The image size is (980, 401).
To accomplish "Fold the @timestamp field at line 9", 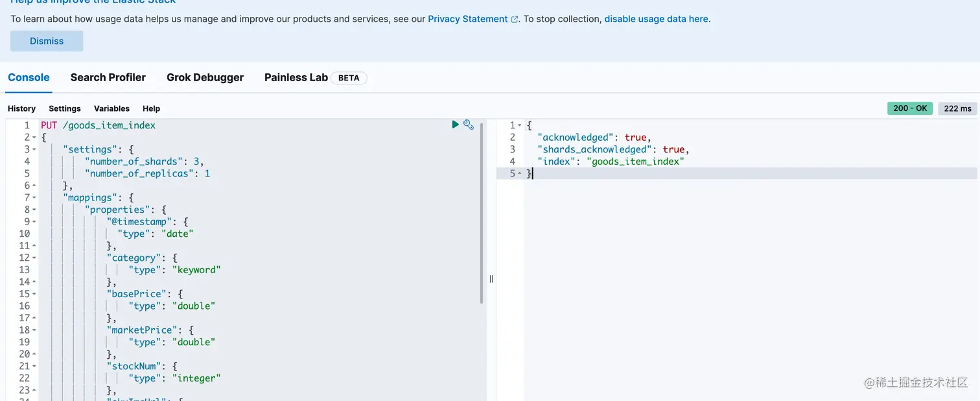I will point(34,222).
